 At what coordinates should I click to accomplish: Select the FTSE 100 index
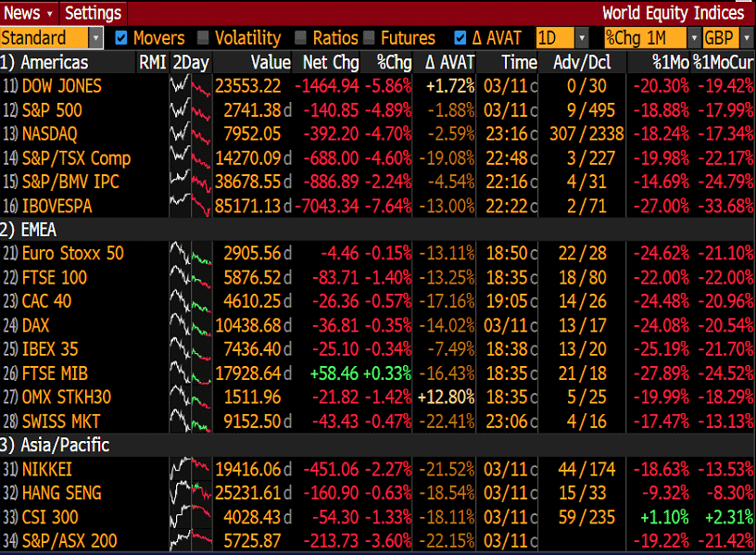coord(55,277)
